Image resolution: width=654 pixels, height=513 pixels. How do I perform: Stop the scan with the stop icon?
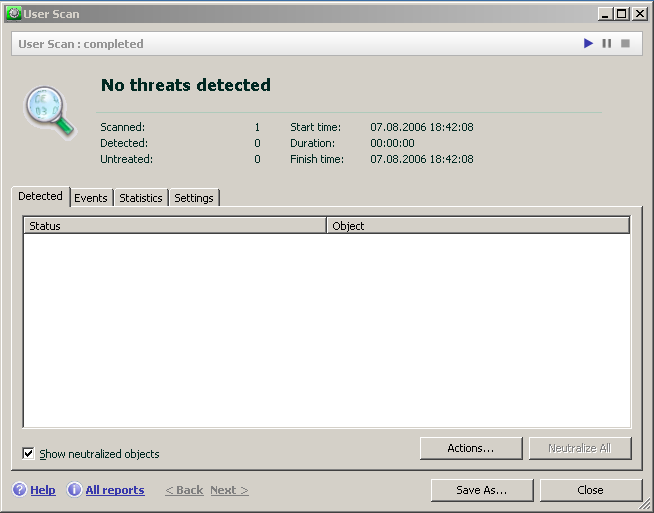click(625, 43)
